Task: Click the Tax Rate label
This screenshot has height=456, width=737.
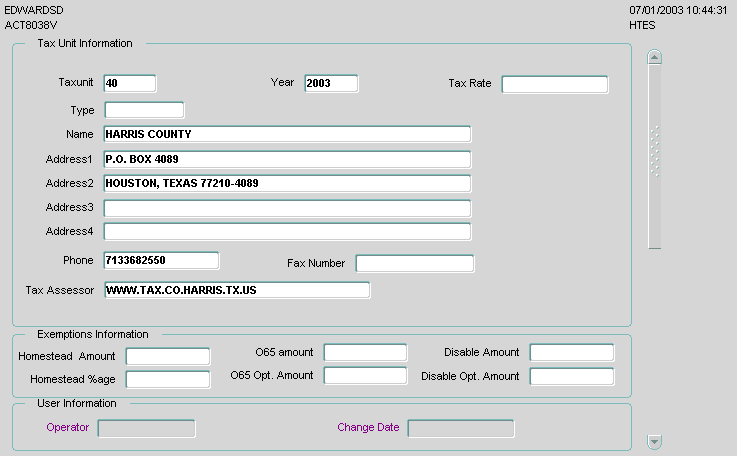Action: coord(470,83)
